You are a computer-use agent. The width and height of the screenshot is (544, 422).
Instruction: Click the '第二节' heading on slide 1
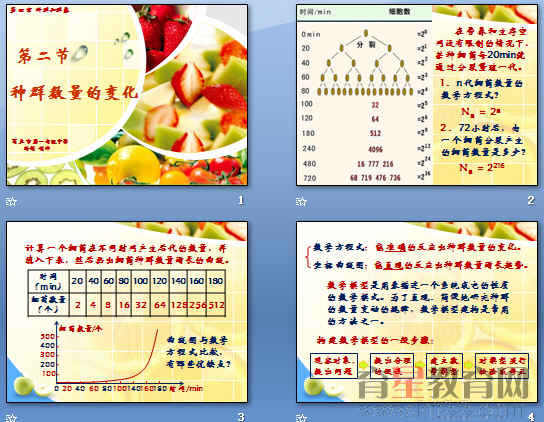tap(44, 56)
